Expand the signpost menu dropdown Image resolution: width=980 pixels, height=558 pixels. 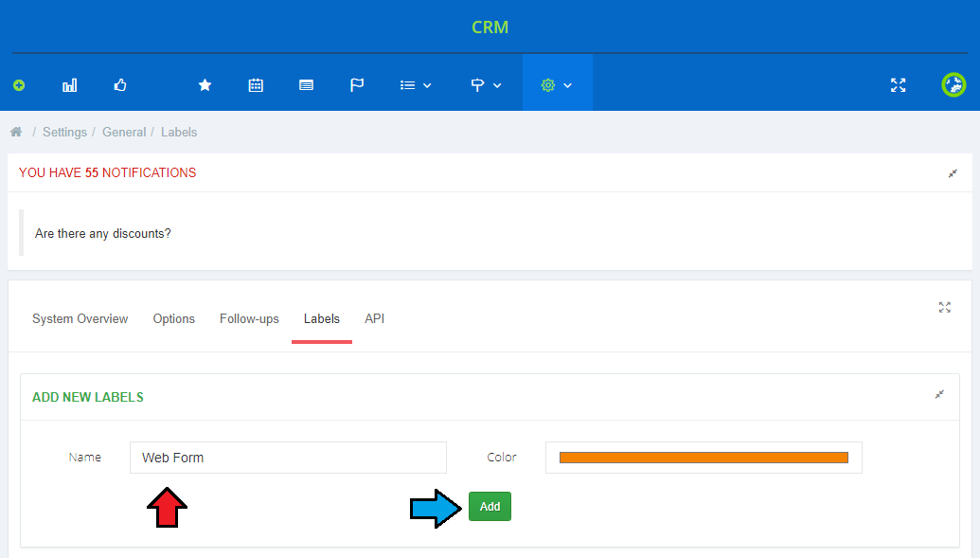[486, 85]
